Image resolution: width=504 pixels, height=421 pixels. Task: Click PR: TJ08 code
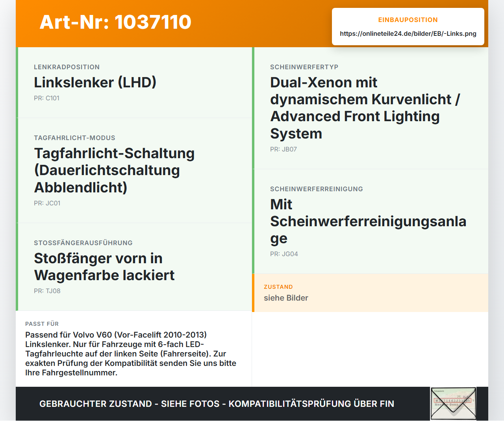[47, 291]
